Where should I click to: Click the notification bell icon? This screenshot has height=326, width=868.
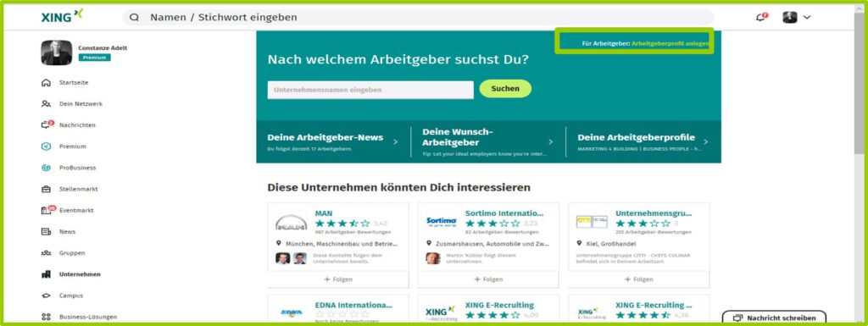tap(761, 17)
